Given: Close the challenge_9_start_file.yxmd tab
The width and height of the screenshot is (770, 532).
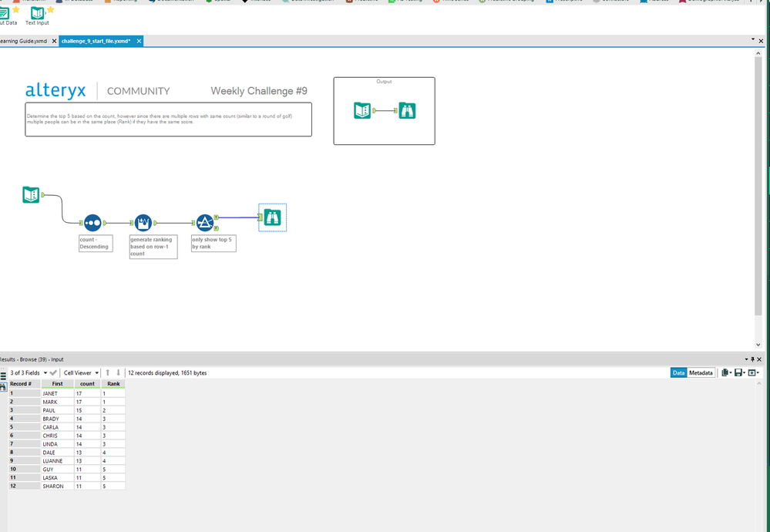Looking at the screenshot, I should coord(139,42).
